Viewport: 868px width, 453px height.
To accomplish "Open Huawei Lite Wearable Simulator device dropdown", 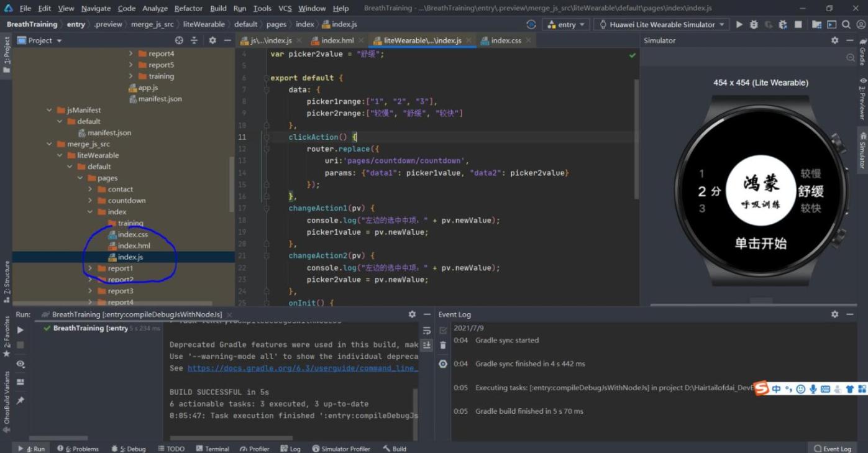I will (661, 24).
